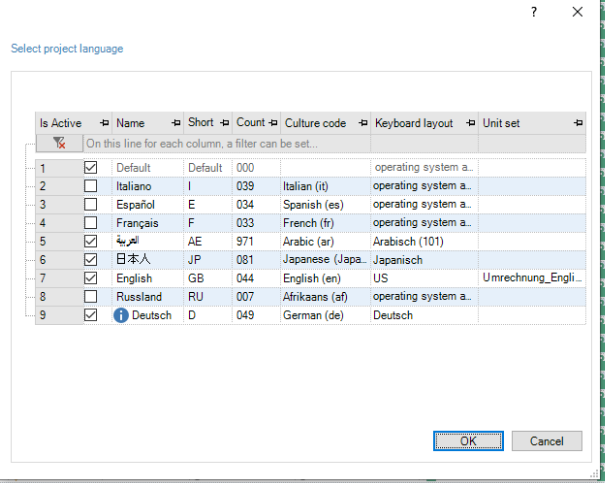605x484 pixels.
Task: Select the Español name cell
Action: coord(148,205)
